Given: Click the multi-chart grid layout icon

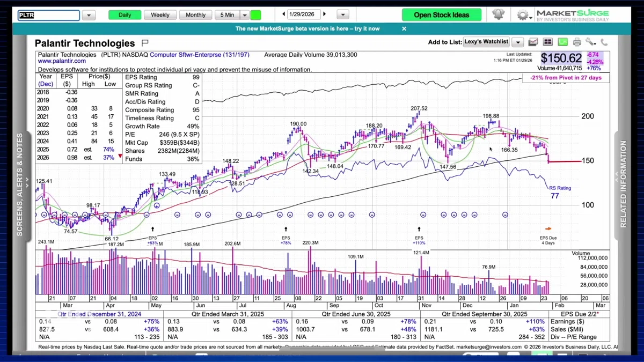Looking at the screenshot, I should click(547, 42).
